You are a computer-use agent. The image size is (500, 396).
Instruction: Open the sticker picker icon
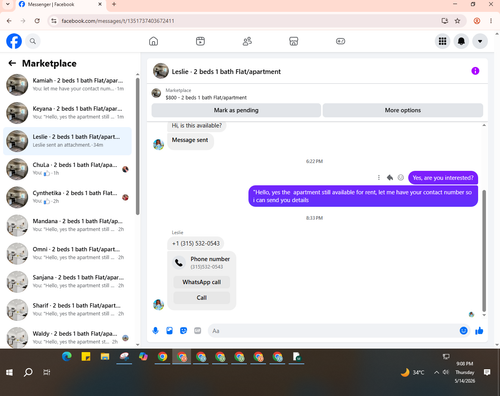coord(183,331)
